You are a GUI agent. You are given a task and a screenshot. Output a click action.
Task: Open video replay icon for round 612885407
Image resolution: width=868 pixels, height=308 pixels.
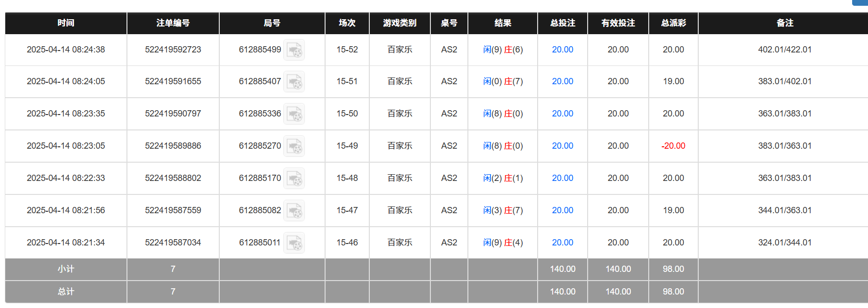(294, 82)
